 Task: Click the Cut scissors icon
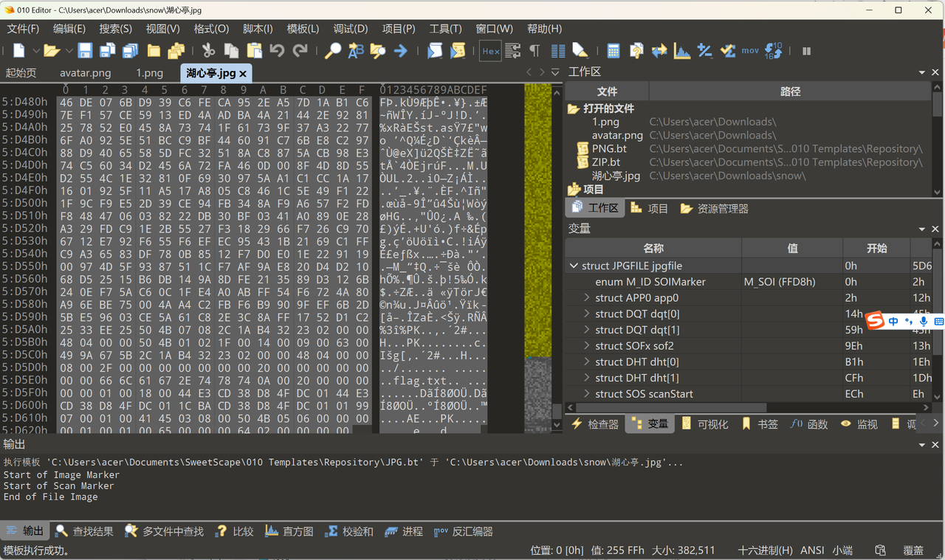(208, 51)
